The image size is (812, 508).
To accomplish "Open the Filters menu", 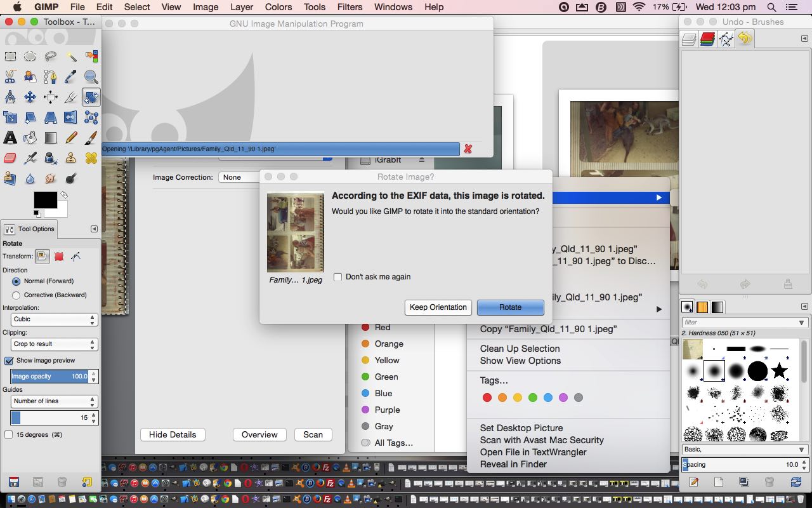I will point(350,7).
